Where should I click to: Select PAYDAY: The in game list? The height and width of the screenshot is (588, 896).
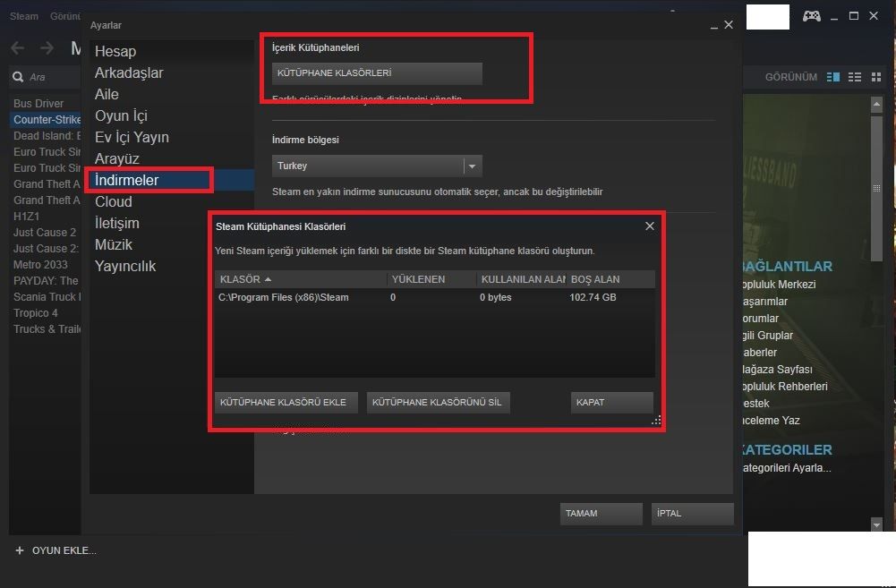point(46,280)
